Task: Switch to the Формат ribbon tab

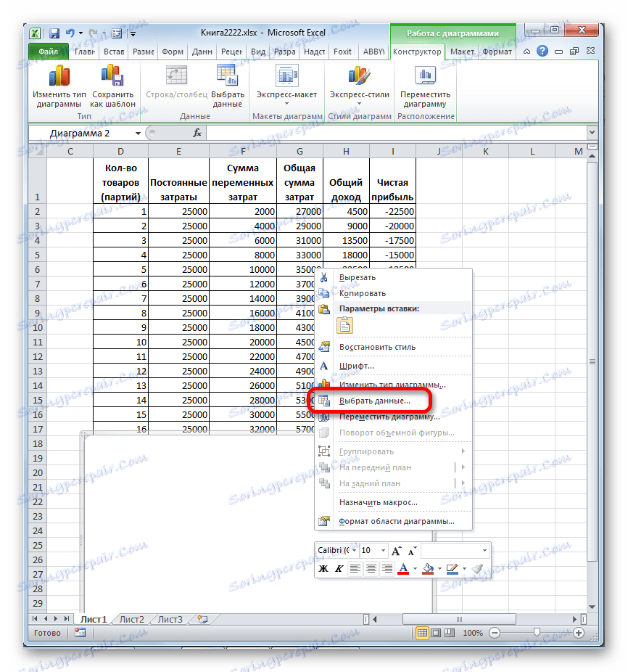Action: 497,52
